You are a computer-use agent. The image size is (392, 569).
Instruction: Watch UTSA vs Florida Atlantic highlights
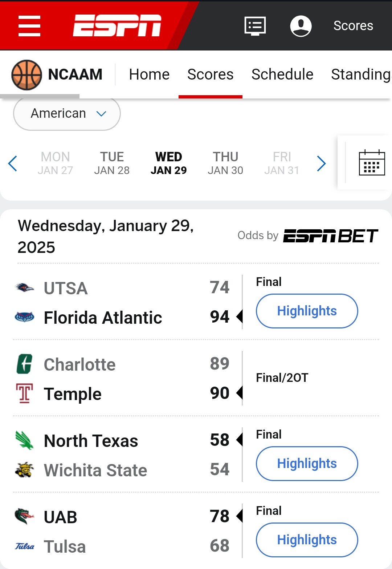click(307, 311)
